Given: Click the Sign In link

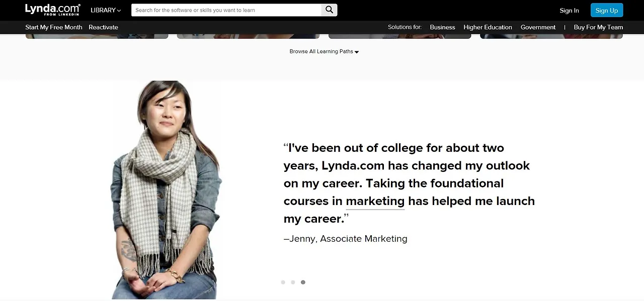Looking at the screenshot, I should click(569, 11).
